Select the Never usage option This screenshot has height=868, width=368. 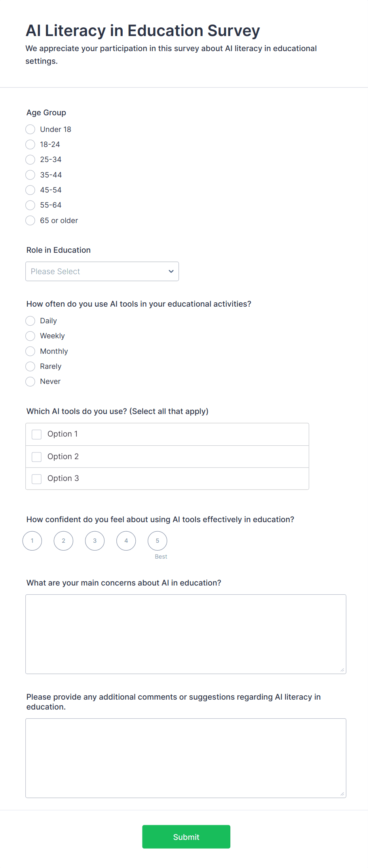[x=30, y=382]
